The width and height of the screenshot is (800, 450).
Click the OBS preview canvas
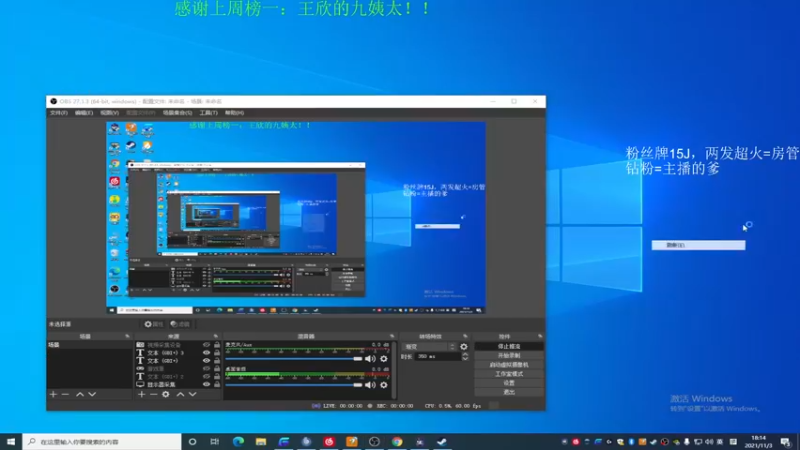(x=296, y=217)
